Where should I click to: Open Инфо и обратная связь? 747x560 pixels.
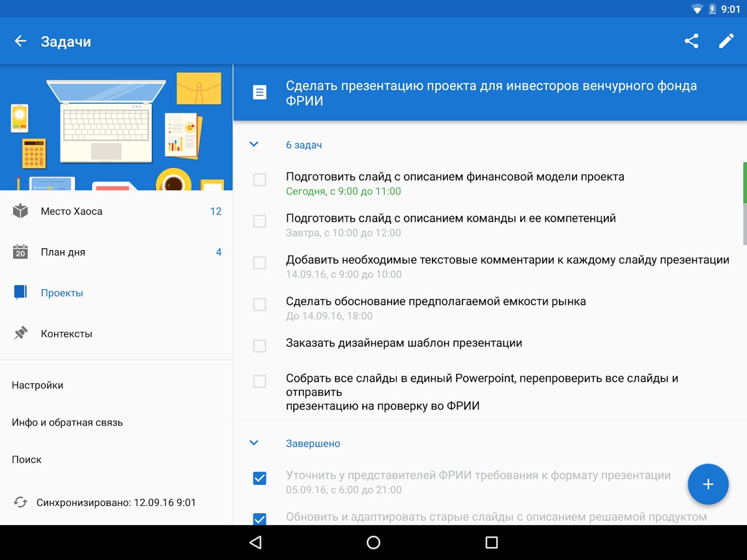pos(67,422)
